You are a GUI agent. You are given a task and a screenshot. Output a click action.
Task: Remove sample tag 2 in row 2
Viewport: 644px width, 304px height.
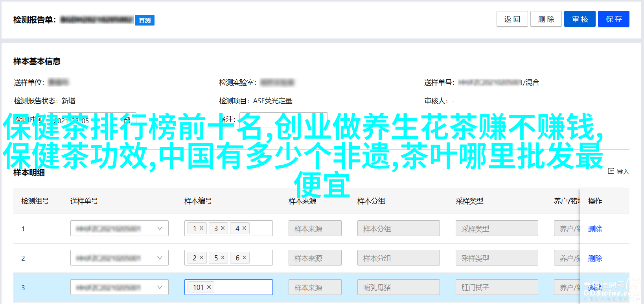(201, 258)
